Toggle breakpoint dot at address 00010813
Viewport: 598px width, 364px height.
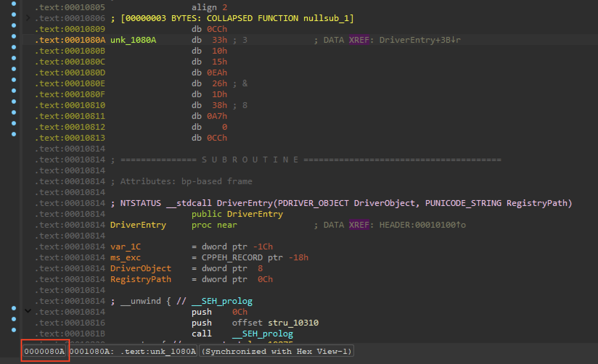(14, 134)
